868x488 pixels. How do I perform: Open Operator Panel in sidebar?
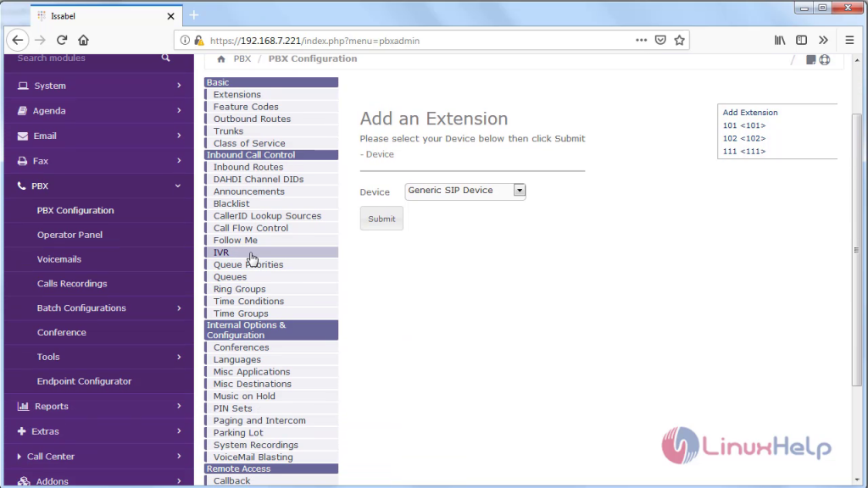tap(70, 235)
